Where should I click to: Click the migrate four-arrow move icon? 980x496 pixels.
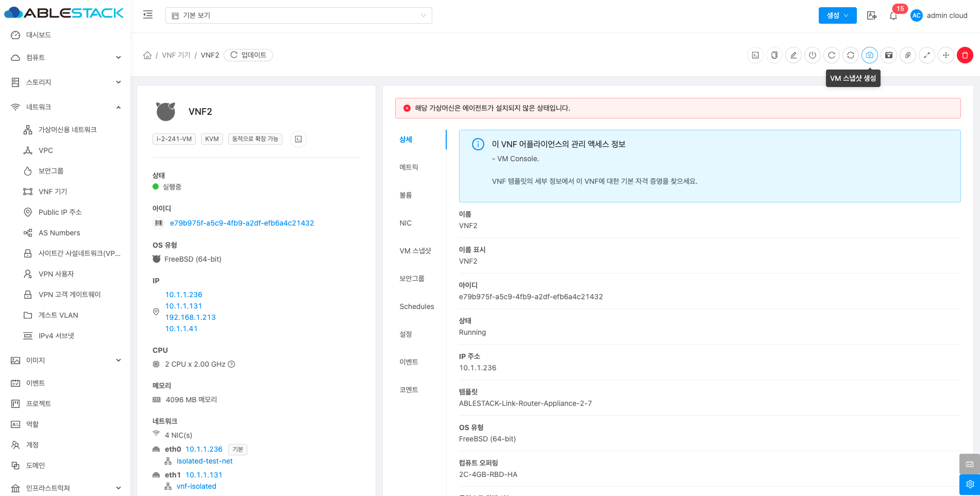click(x=945, y=55)
